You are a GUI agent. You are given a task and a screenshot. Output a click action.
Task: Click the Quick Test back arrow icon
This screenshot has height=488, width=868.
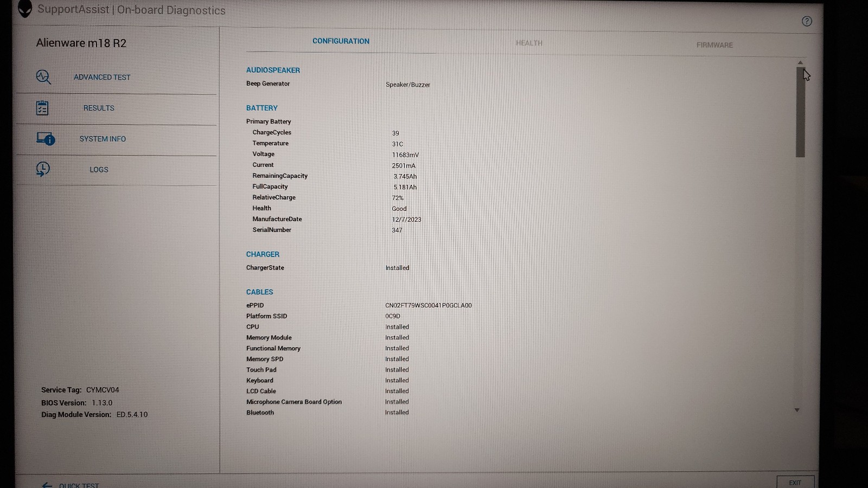[47, 485]
